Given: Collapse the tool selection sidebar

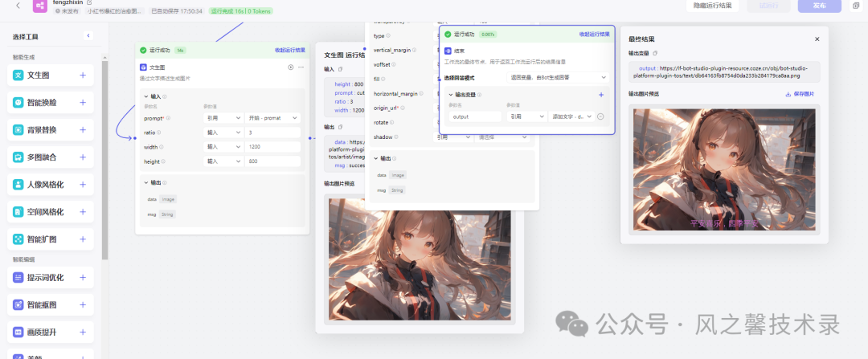Looking at the screenshot, I should (x=88, y=36).
